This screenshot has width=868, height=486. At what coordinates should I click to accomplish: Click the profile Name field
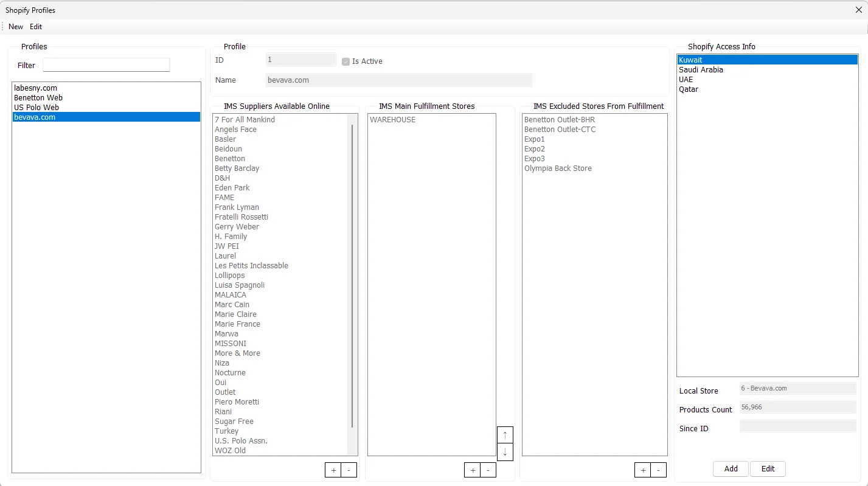tap(399, 80)
